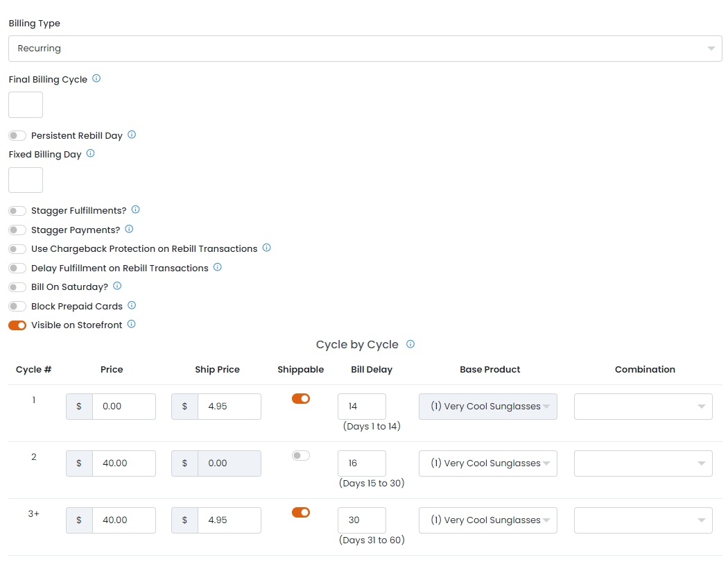Click the cycle 2 Price field showing 40.00
728x562 pixels.
pos(123,463)
